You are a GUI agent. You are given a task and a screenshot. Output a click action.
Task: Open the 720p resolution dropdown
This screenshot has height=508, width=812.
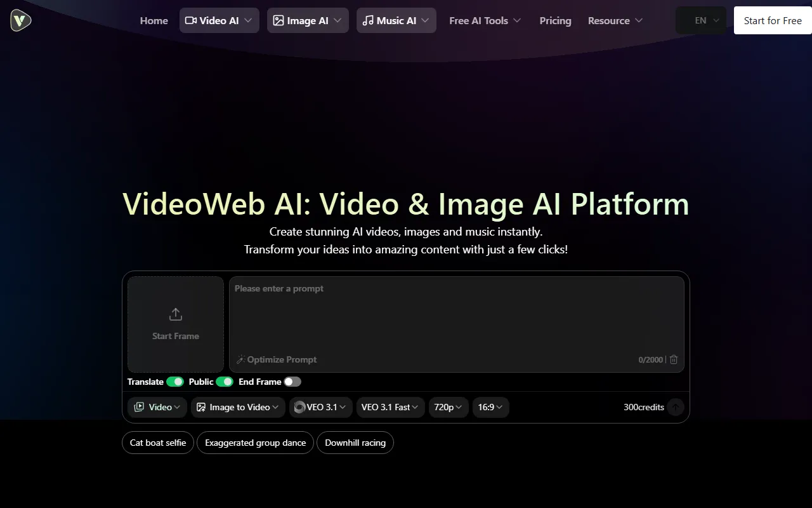pos(449,407)
